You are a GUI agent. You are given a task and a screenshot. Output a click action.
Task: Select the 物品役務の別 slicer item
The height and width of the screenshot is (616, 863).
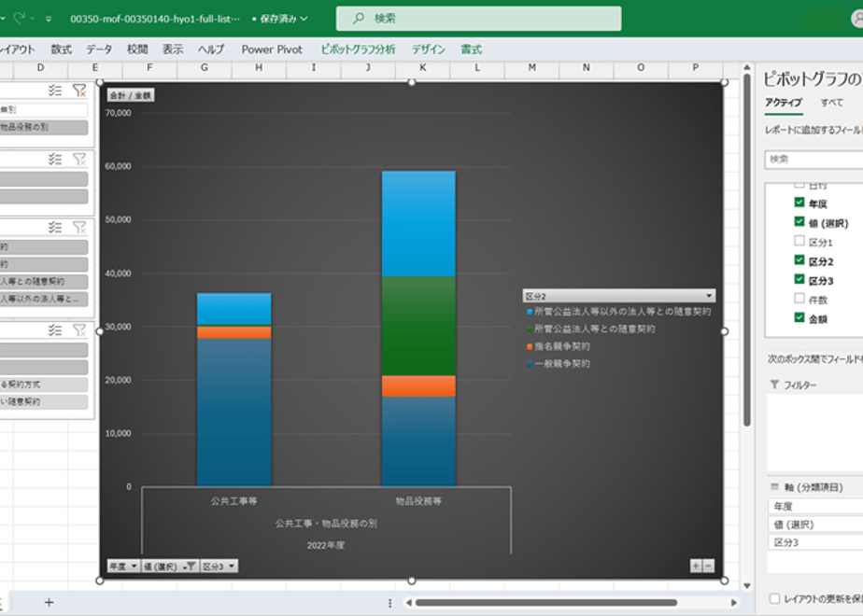[x=43, y=127]
